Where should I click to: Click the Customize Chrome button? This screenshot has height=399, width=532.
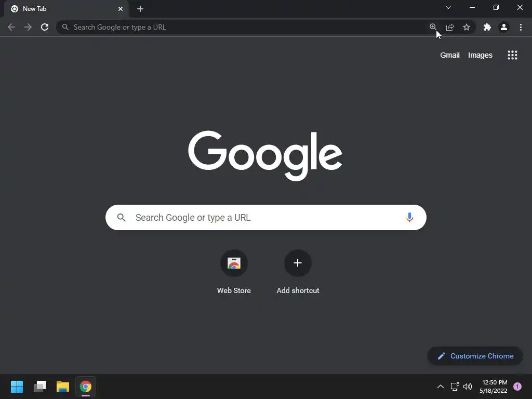pos(475,356)
